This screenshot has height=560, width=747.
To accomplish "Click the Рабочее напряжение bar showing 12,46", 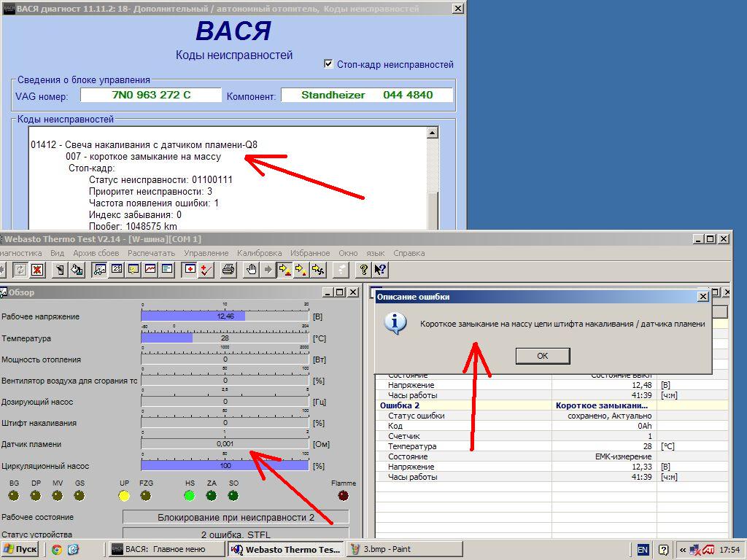I will (x=225, y=316).
